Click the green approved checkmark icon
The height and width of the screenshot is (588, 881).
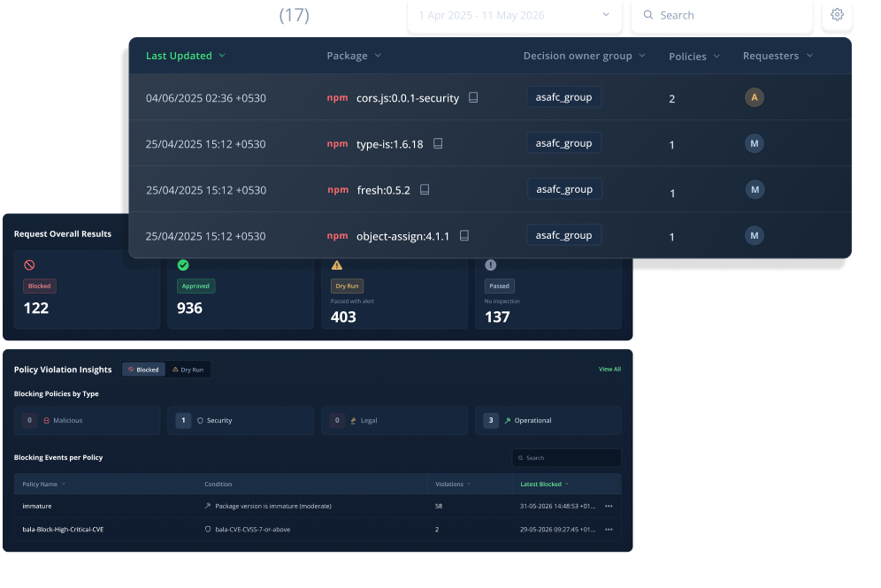(183, 264)
